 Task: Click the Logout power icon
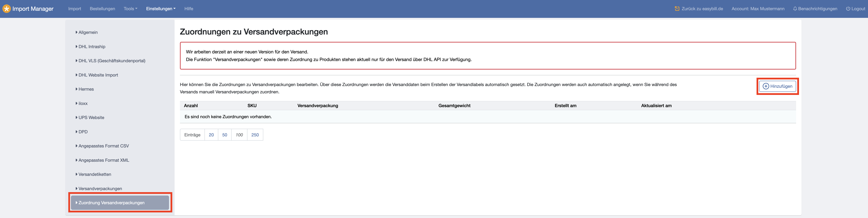point(848,9)
